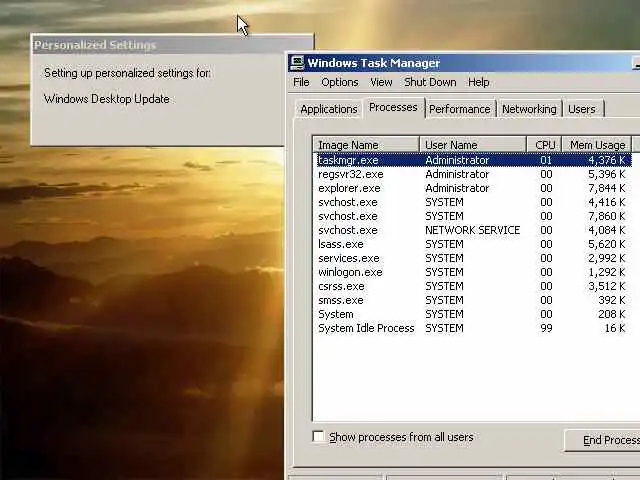Sort by User Name column header

(473, 145)
